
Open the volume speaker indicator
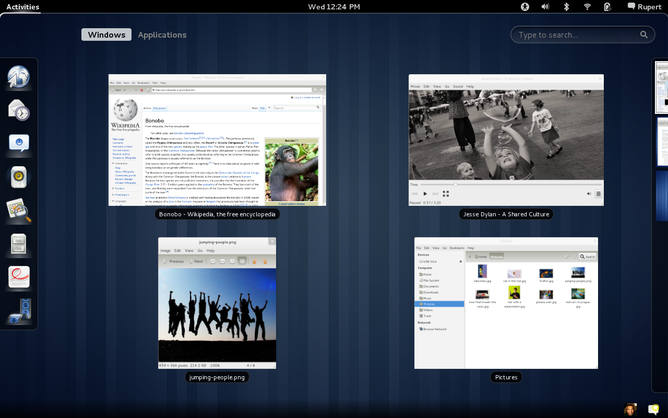(545, 6)
